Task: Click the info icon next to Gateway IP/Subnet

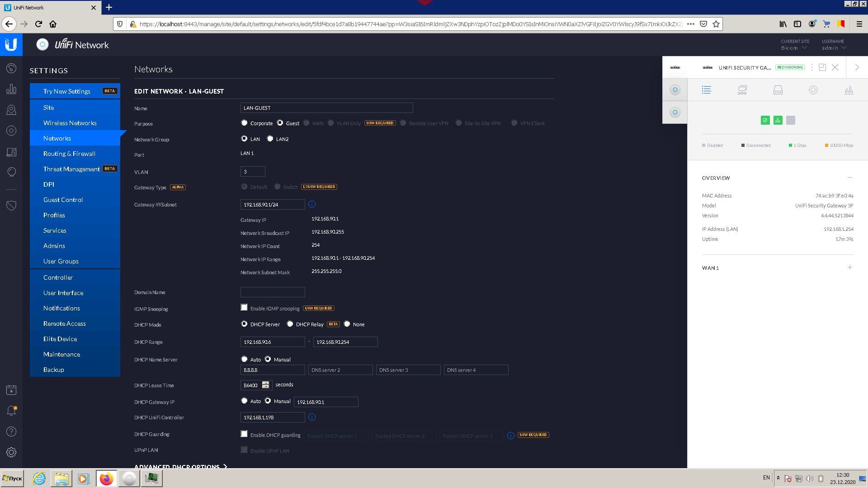Action: click(312, 205)
